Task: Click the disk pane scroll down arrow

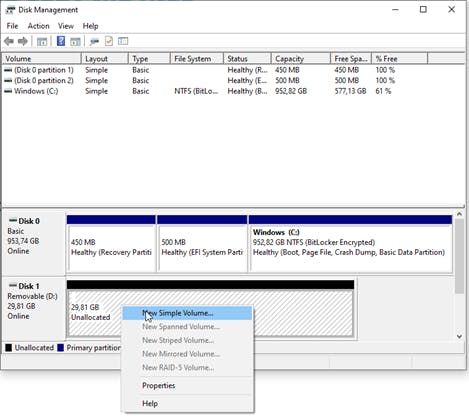Action: point(459,337)
